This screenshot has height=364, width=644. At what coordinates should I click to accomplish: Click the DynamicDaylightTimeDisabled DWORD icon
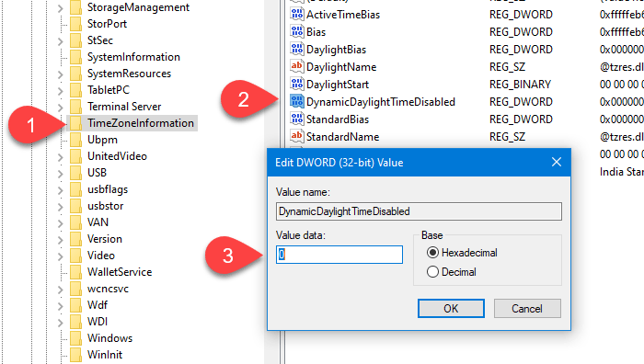(296, 101)
